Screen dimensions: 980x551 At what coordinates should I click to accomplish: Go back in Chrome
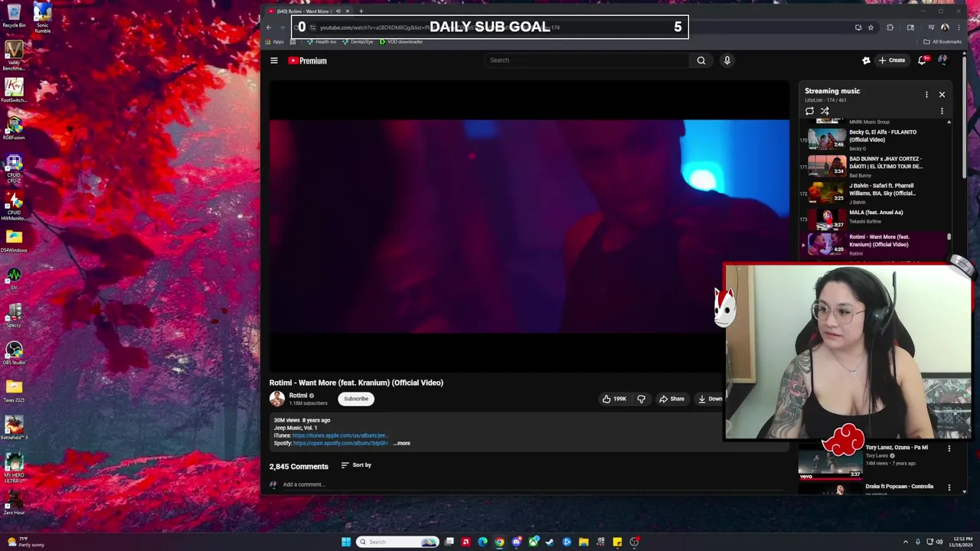coord(269,28)
